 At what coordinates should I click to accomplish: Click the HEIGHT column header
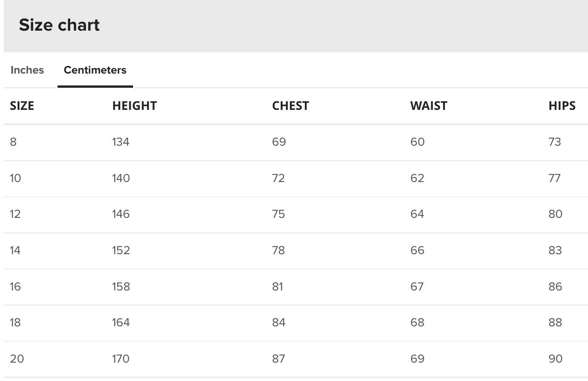point(134,106)
